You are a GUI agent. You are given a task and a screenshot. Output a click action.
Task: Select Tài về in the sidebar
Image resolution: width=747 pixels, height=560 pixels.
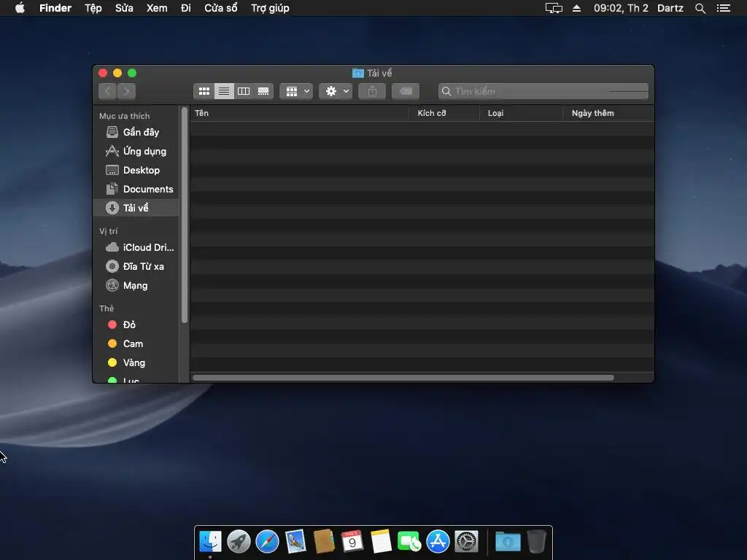[136, 208]
